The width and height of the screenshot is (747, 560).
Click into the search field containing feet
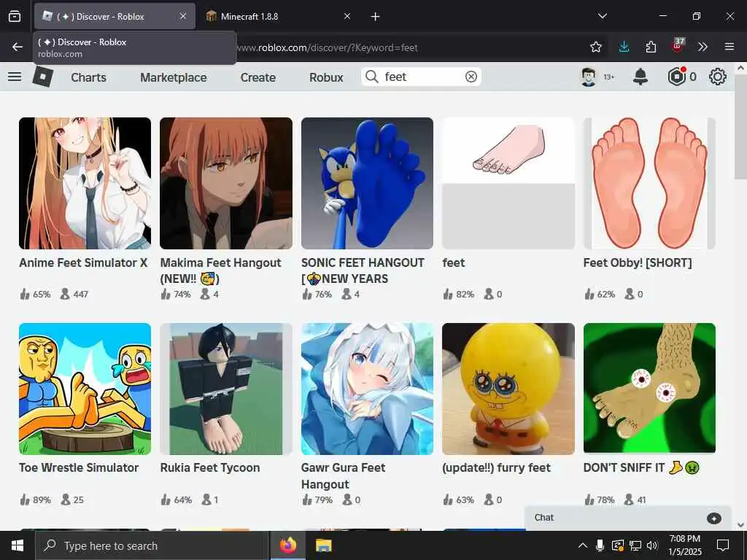(422, 77)
